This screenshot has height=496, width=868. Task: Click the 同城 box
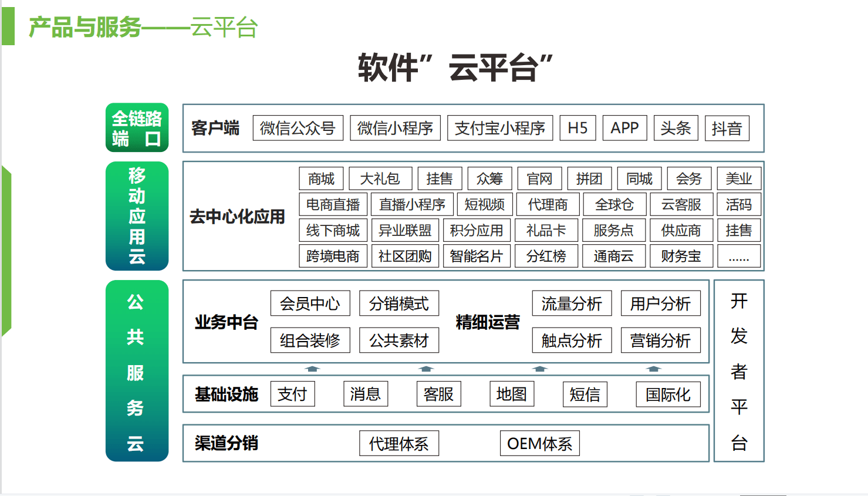pyautogui.click(x=640, y=178)
